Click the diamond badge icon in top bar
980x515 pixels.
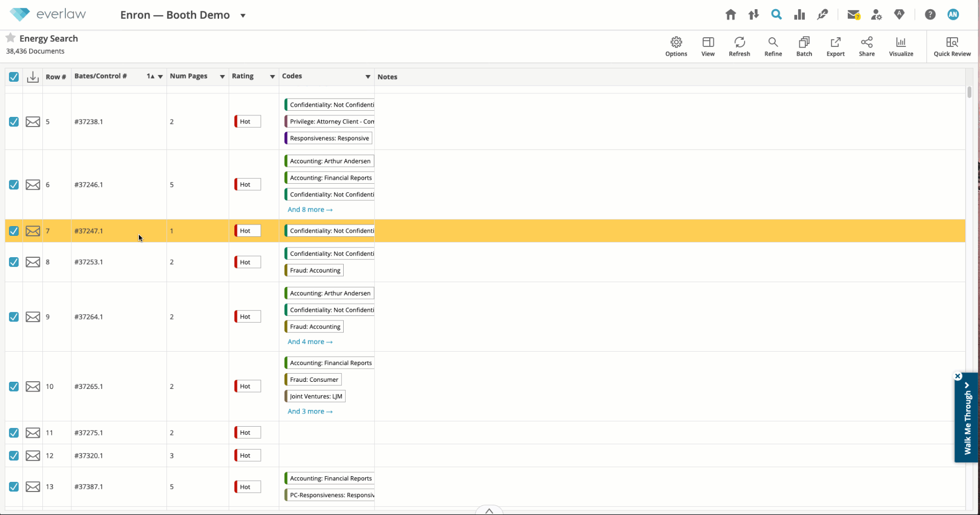coord(899,15)
